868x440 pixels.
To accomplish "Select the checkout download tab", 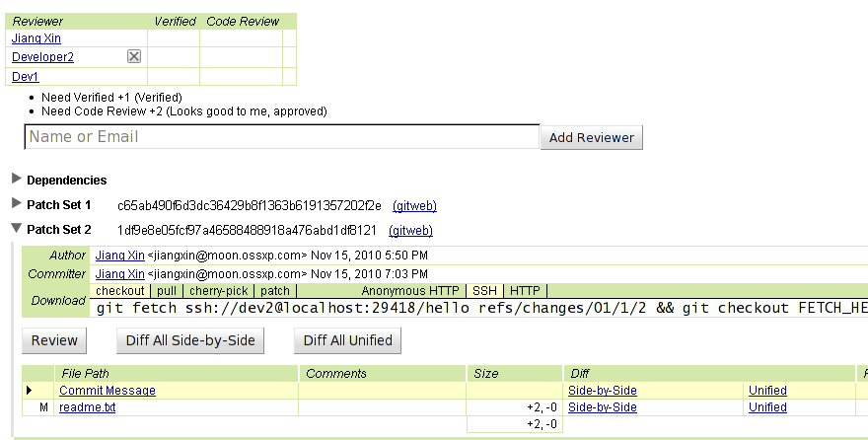I will click(119, 291).
